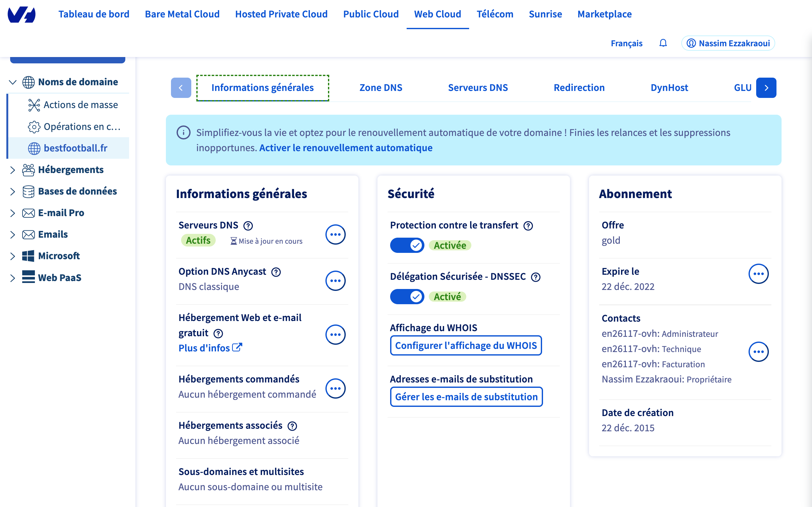The height and width of the screenshot is (507, 812).
Task: Open Option DNS Anycast ellipsis menu
Action: (335, 281)
